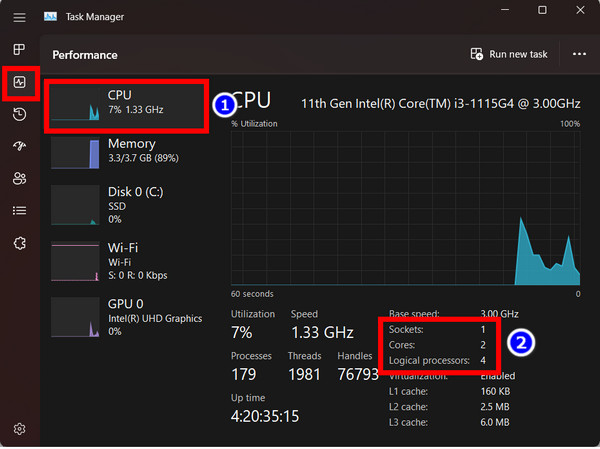600x449 pixels.
Task: Open the hamburger navigation menu
Action: click(x=20, y=17)
